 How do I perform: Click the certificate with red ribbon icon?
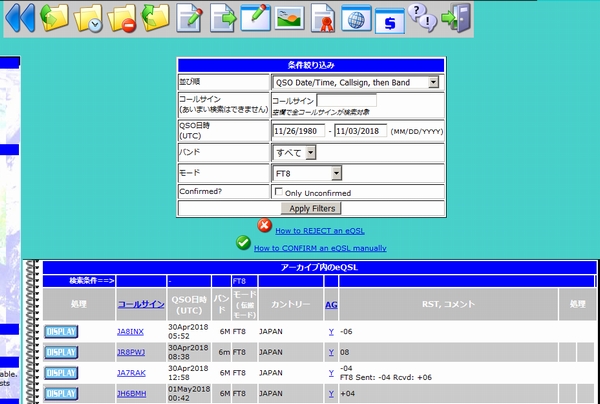click(x=323, y=18)
